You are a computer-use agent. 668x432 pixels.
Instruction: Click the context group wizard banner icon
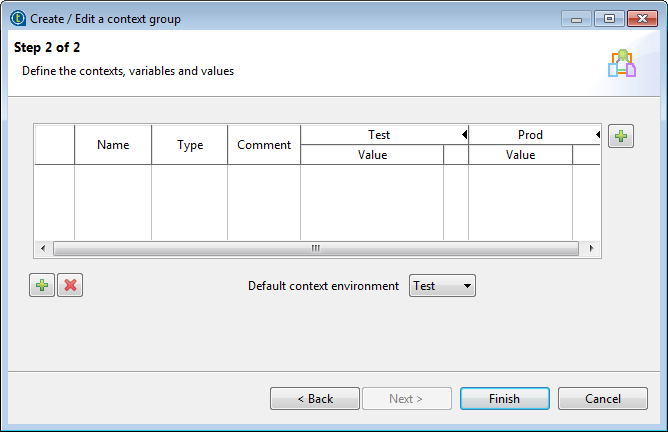[x=622, y=63]
